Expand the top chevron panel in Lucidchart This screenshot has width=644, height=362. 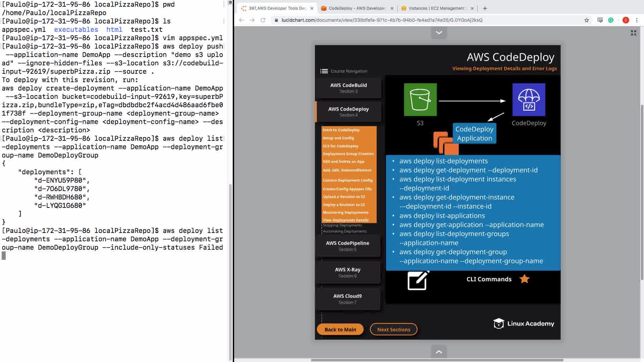click(x=439, y=33)
